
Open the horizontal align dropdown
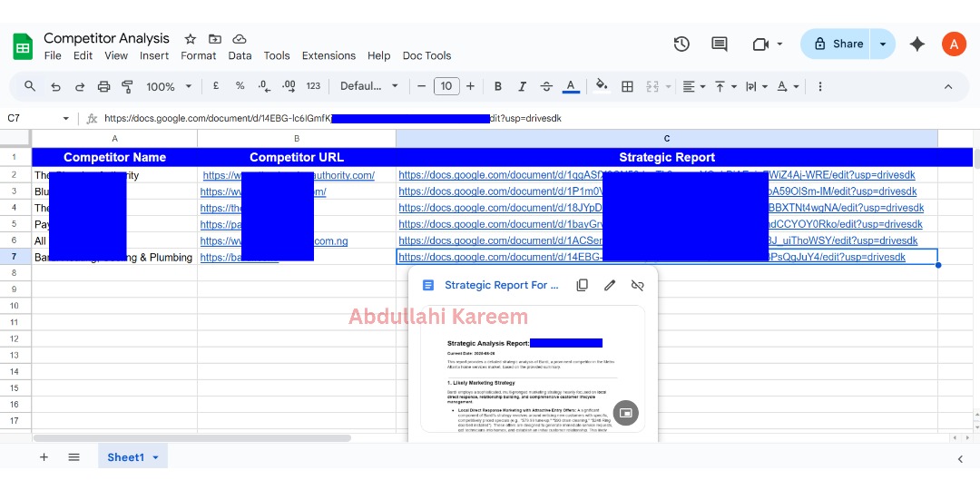(x=694, y=87)
